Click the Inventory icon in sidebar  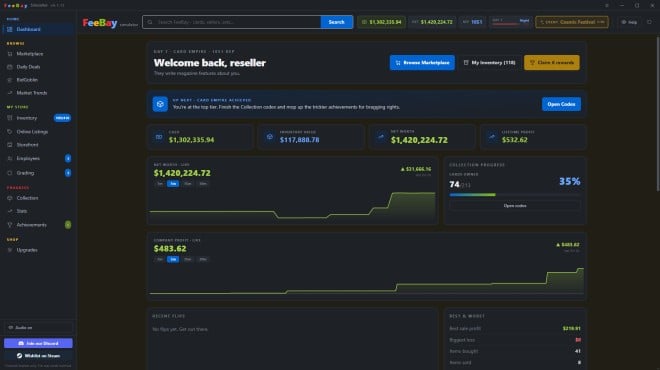10,118
